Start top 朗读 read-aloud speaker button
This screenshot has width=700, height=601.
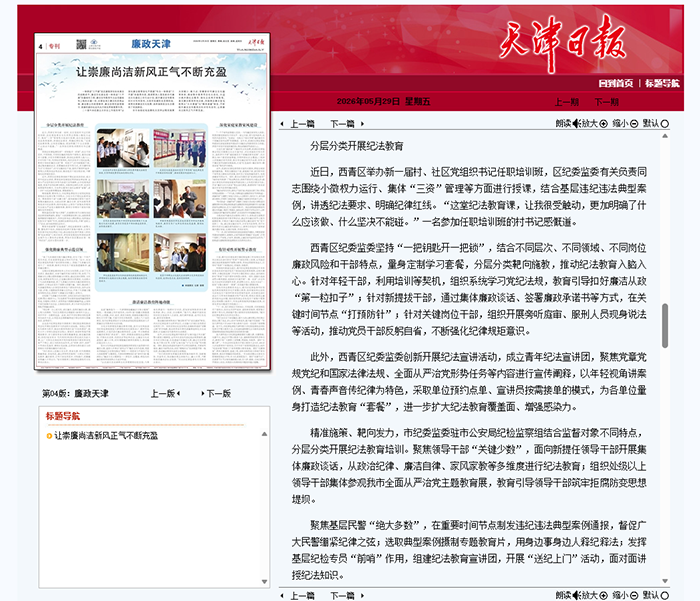pos(568,124)
